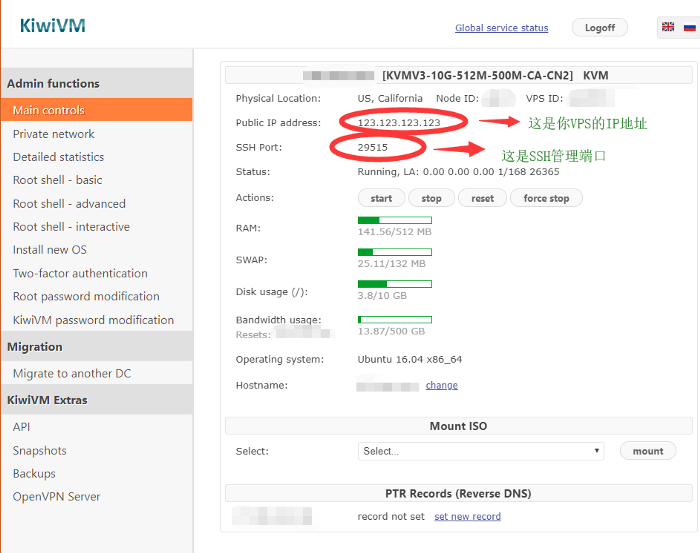Viewport: 700px width, 553px height.
Task: Open the Select ISO dropdown
Action: tap(480, 451)
